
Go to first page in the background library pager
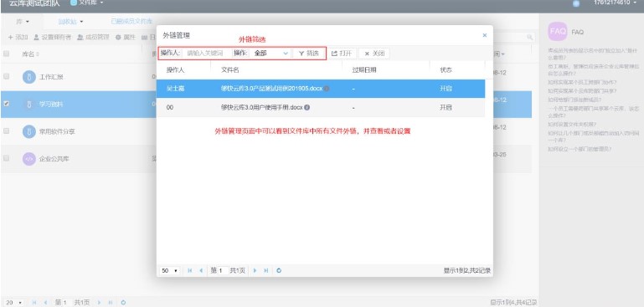click(x=34, y=303)
